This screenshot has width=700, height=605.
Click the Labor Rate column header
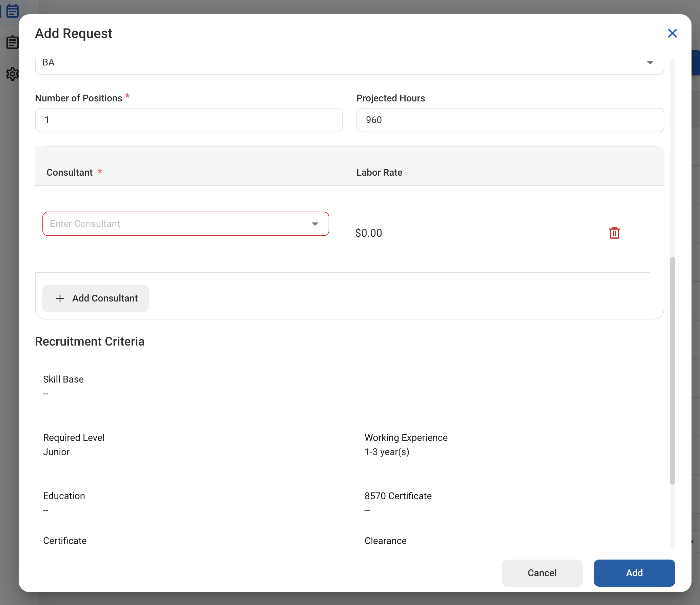click(379, 172)
